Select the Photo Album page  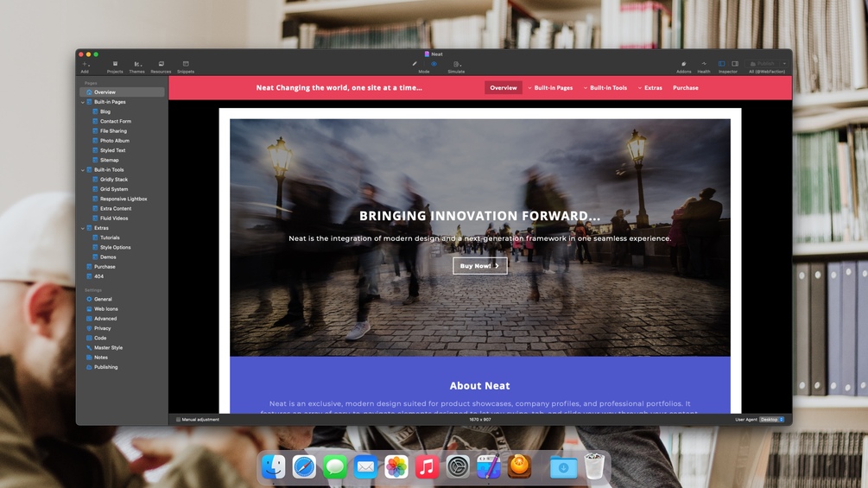point(114,141)
